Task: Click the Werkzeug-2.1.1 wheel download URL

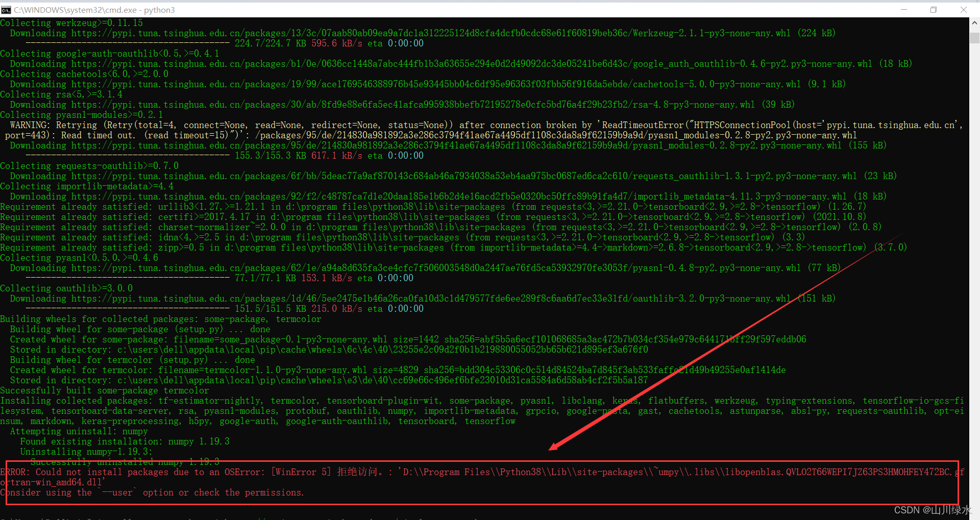Action: point(431,33)
